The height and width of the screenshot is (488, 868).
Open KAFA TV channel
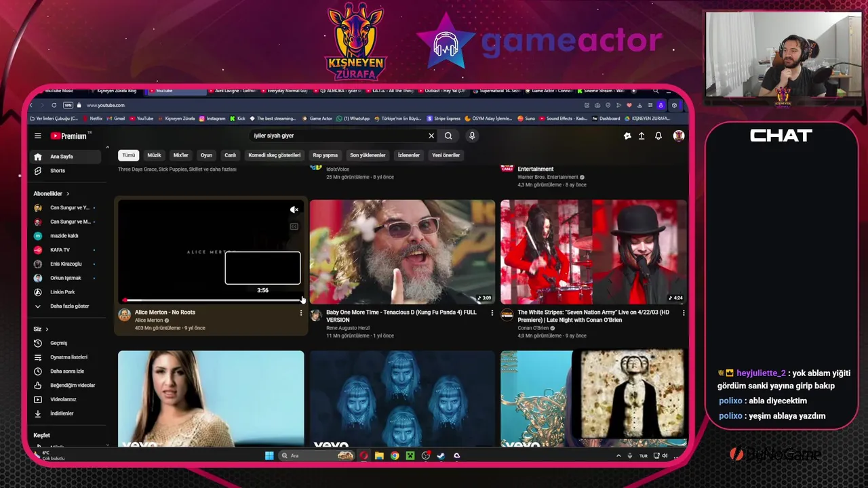pos(66,250)
